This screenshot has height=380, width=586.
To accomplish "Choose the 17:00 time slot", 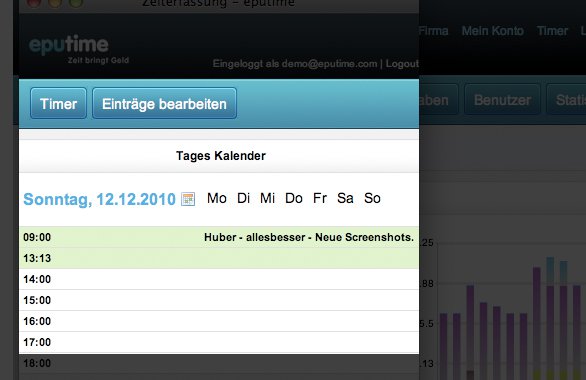I will (x=219, y=342).
